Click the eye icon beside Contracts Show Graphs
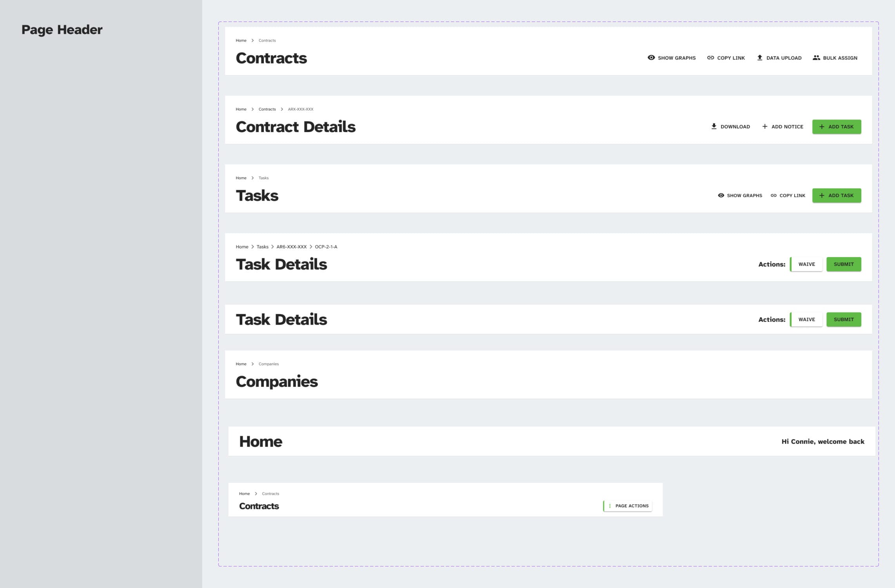 pyautogui.click(x=651, y=58)
